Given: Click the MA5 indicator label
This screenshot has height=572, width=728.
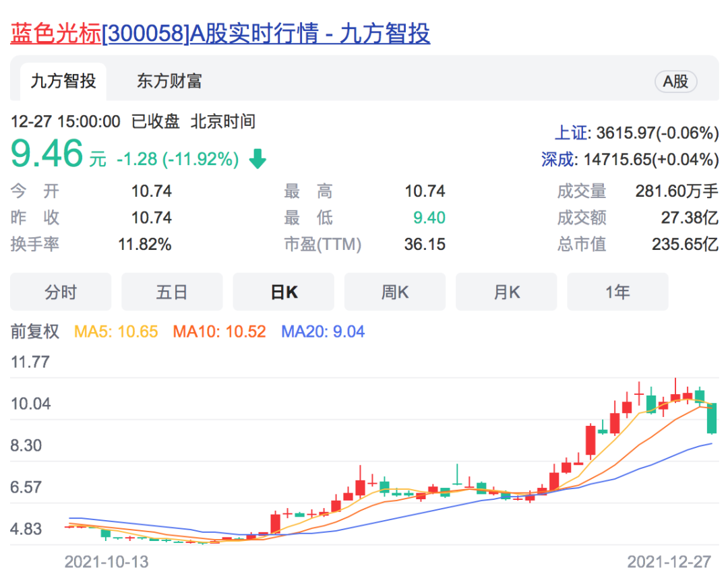Looking at the screenshot, I should coord(115,331).
